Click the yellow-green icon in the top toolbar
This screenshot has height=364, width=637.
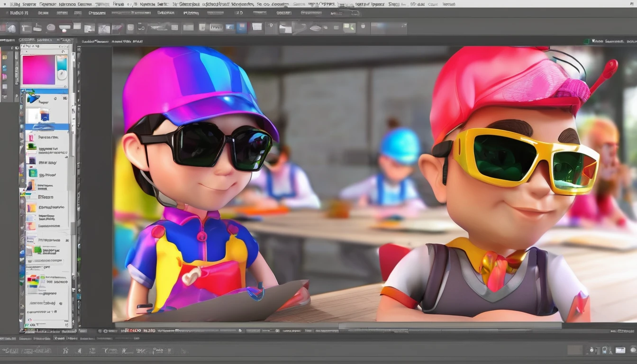[x=349, y=27]
